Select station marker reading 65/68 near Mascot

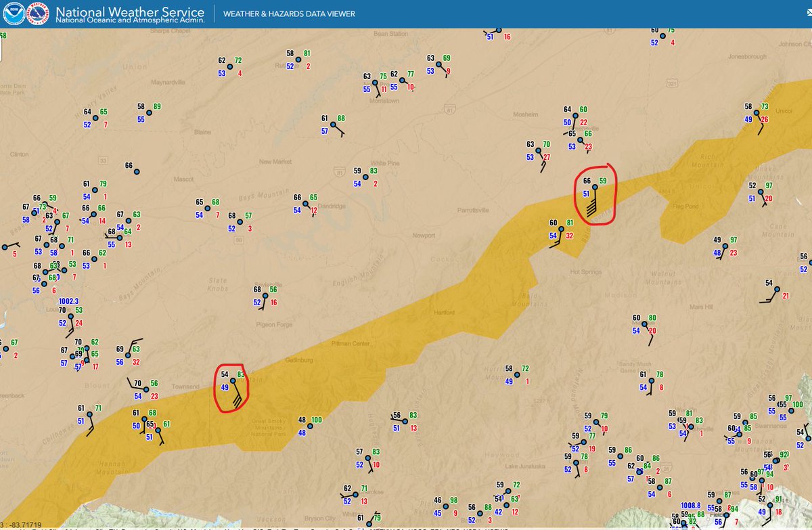[208, 208]
